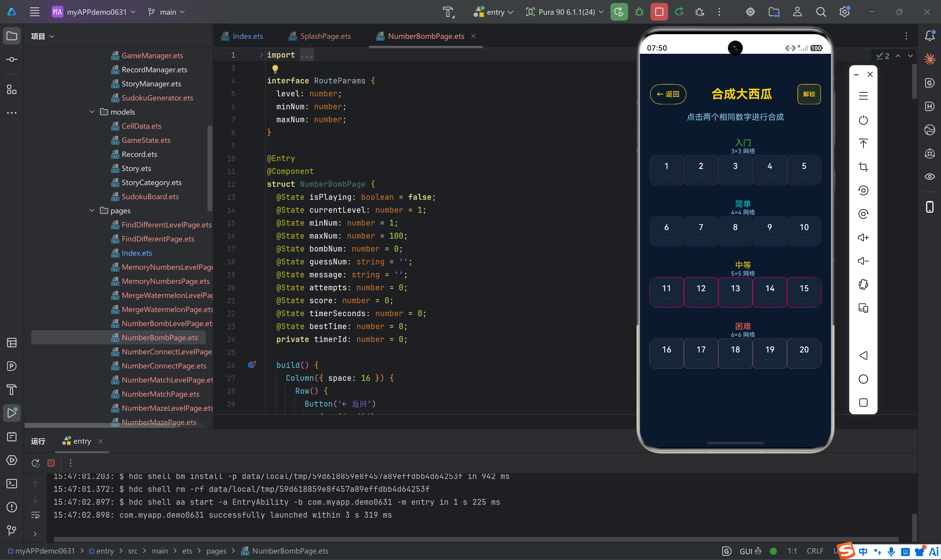Screen dimensions: 941x560
Task: Open the Structure tool window icon
Action: click(x=12, y=89)
